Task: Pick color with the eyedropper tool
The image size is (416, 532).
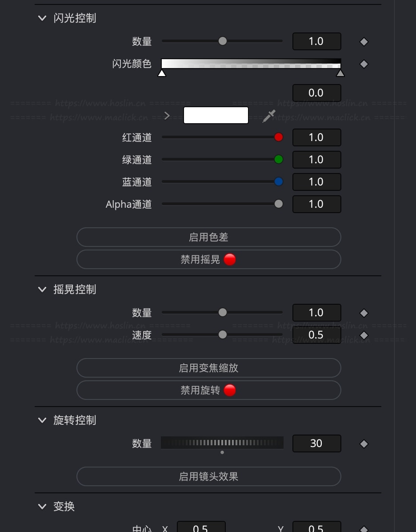Action: (269, 116)
